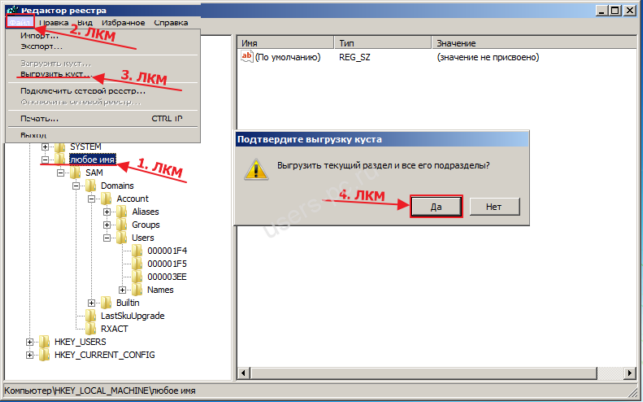Screen dimensions: 643x402
Task: Click the warning icon in the confirmation dialog
Action: (x=256, y=169)
